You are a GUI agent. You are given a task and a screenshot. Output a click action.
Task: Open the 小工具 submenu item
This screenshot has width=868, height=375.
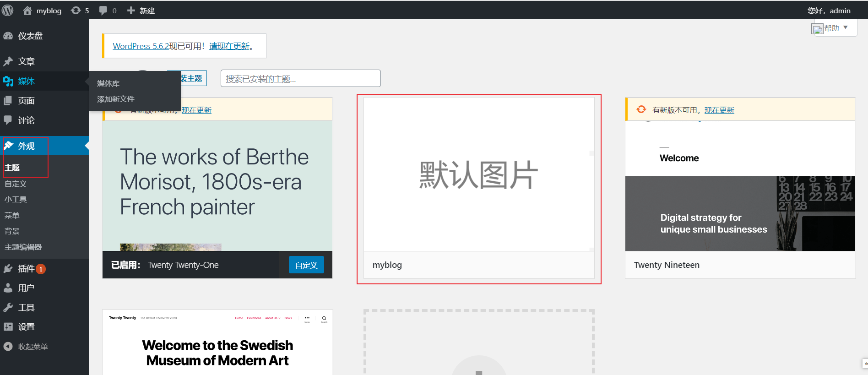[16, 199]
